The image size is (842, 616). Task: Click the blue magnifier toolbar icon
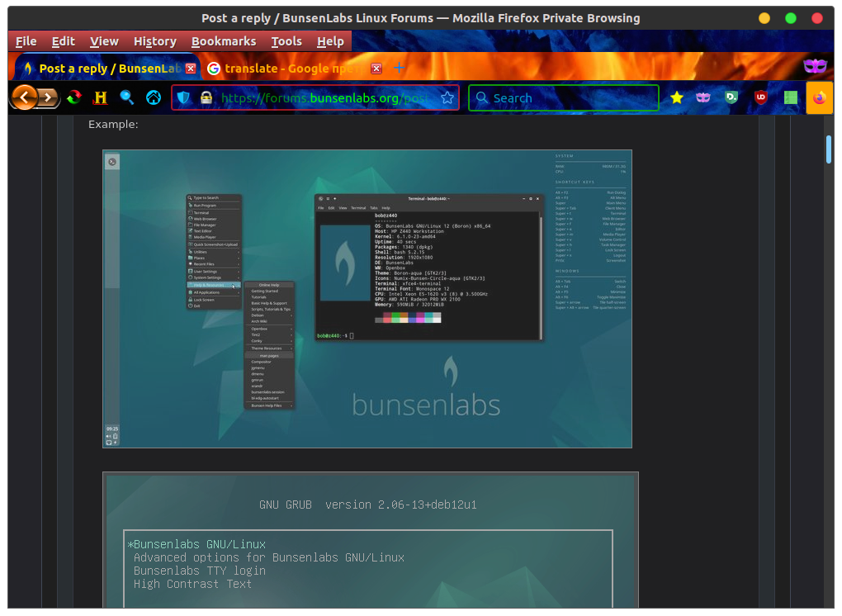click(127, 97)
